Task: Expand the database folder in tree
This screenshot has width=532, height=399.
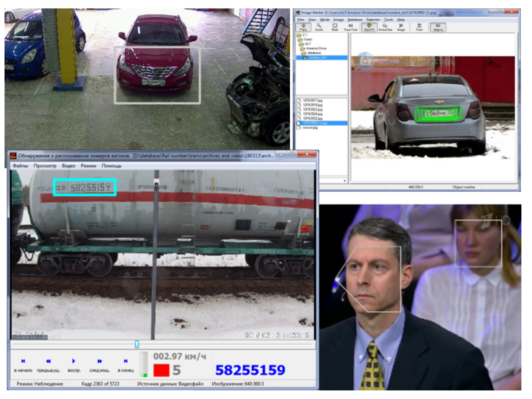Action: (x=314, y=53)
